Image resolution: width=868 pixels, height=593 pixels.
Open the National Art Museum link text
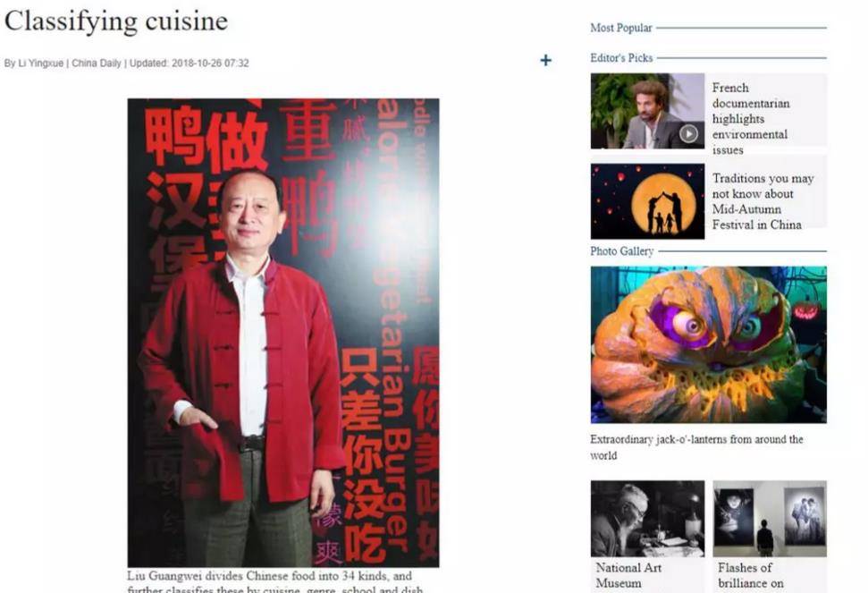[x=628, y=575]
